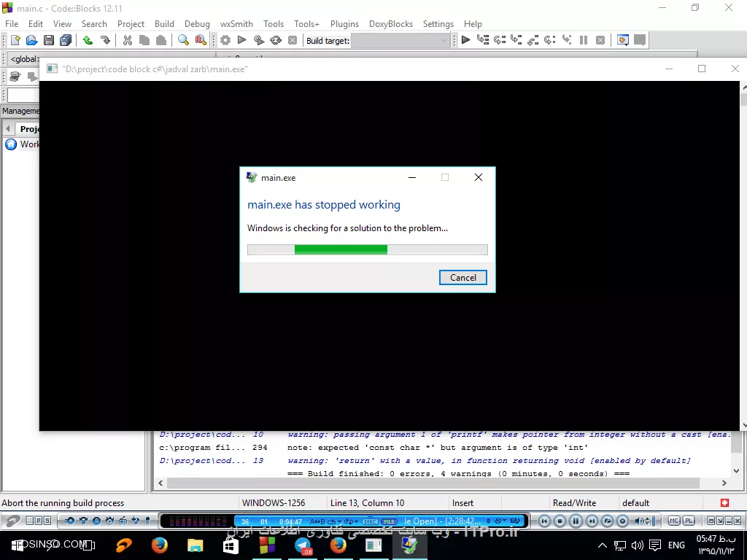Click the ENG language indicator
This screenshot has width=747, height=560.
pyautogui.click(x=676, y=545)
